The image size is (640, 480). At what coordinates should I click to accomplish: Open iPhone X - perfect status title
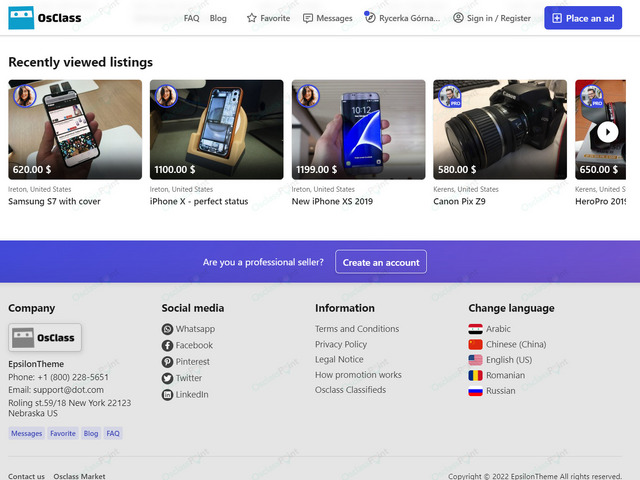pyautogui.click(x=199, y=201)
